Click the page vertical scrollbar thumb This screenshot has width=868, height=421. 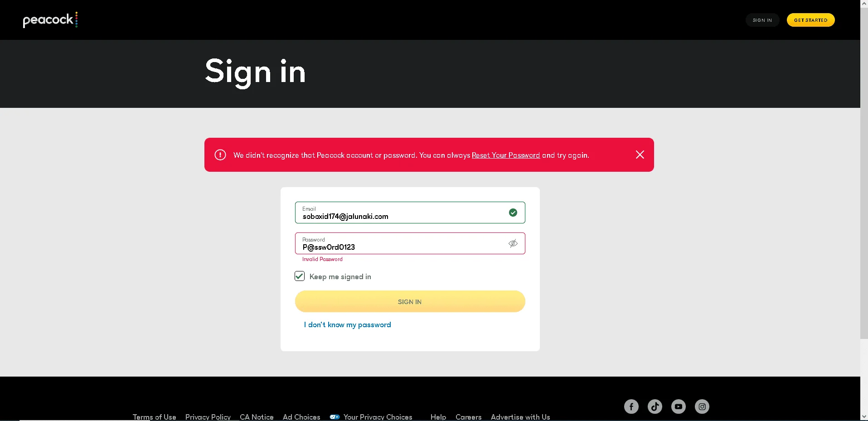864,173
